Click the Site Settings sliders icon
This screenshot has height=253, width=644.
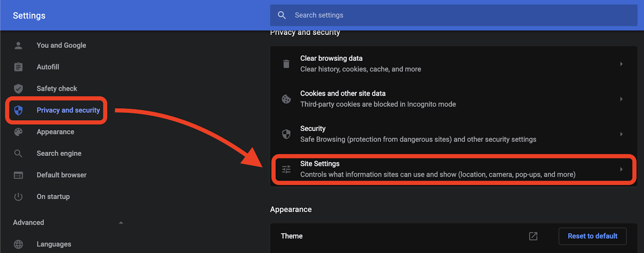pos(286,169)
